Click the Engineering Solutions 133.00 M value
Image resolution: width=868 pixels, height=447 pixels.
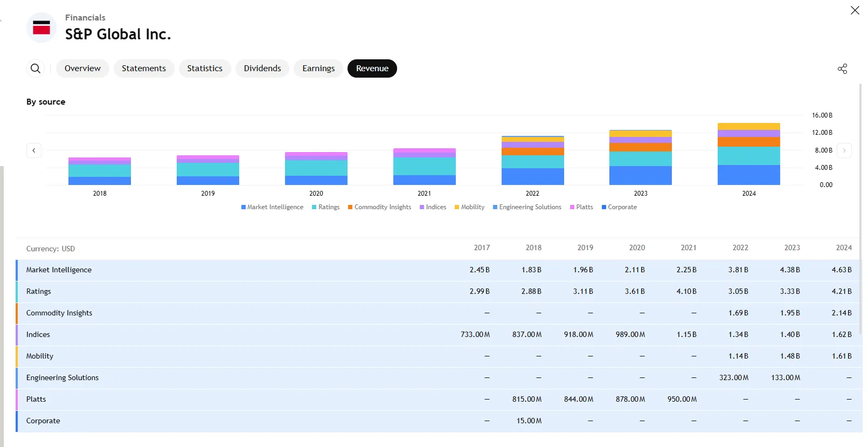786,378
